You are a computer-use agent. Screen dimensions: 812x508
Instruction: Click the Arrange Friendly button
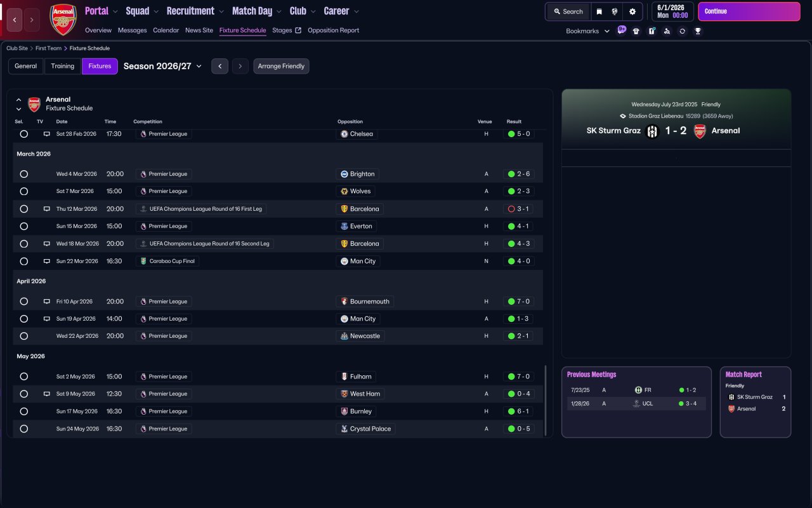(281, 66)
